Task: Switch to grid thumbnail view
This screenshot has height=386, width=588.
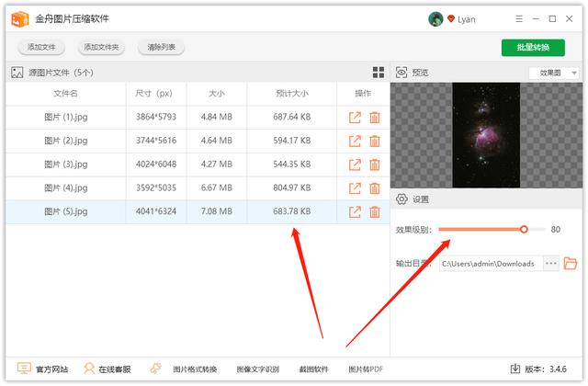Action: pyautogui.click(x=378, y=73)
